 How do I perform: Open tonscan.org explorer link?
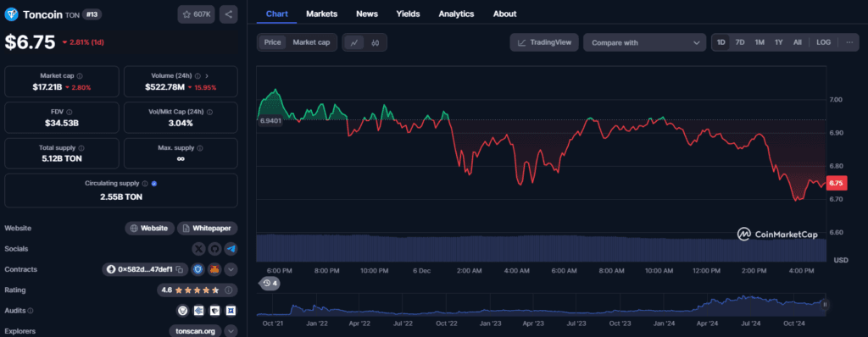196,331
